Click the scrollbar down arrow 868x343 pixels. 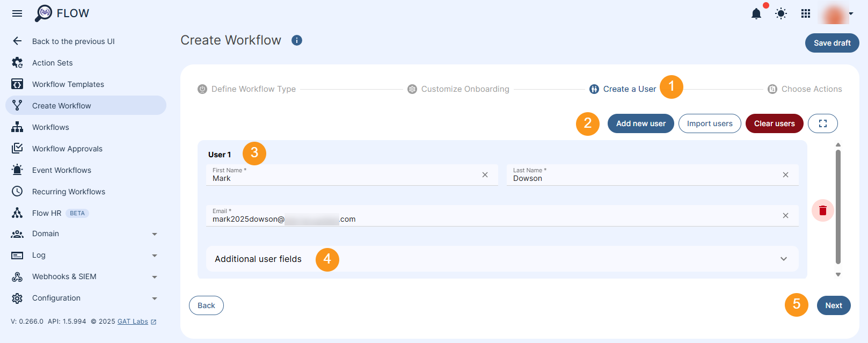(x=838, y=274)
